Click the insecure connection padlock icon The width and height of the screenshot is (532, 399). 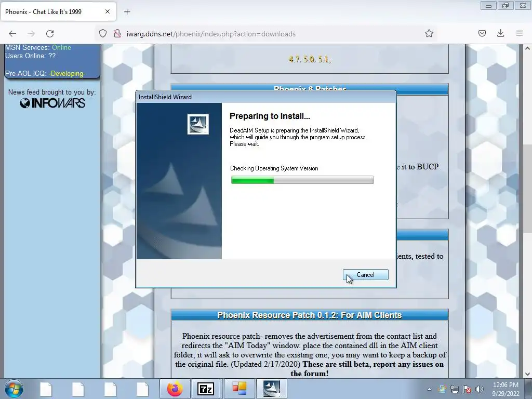click(117, 34)
